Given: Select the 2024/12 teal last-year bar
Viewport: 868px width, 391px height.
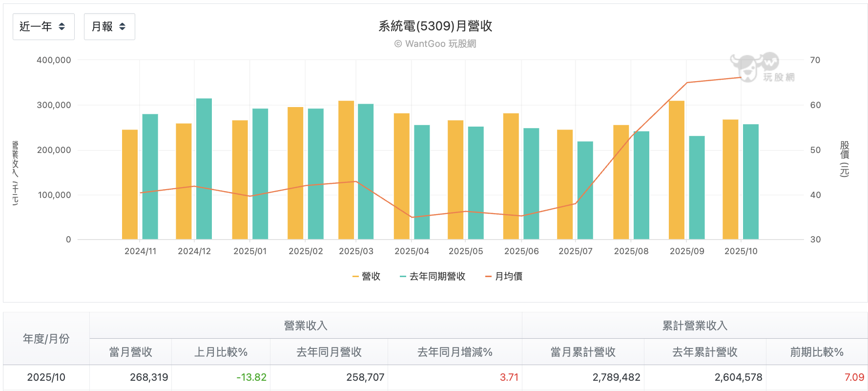Looking at the screenshot, I should pyautogui.click(x=204, y=169).
